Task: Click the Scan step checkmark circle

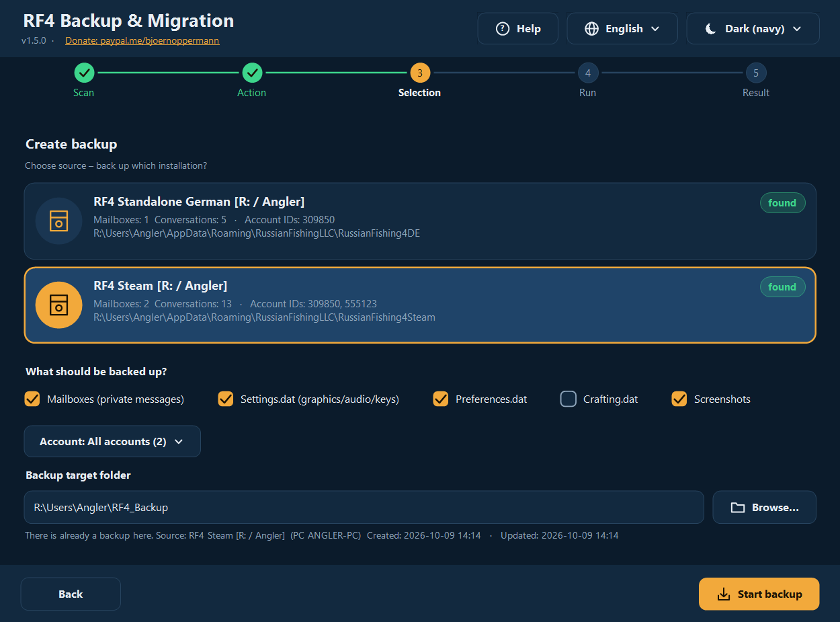Action: point(84,73)
